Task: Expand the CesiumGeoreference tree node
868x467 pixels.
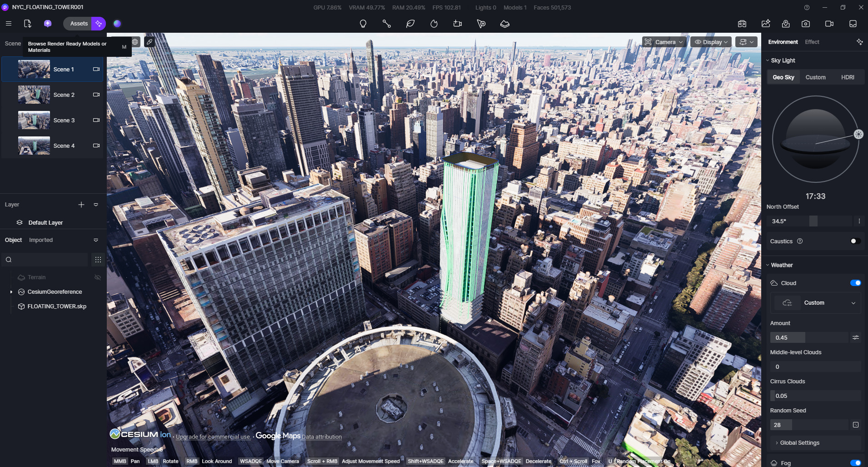Action: pyautogui.click(x=11, y=292)
